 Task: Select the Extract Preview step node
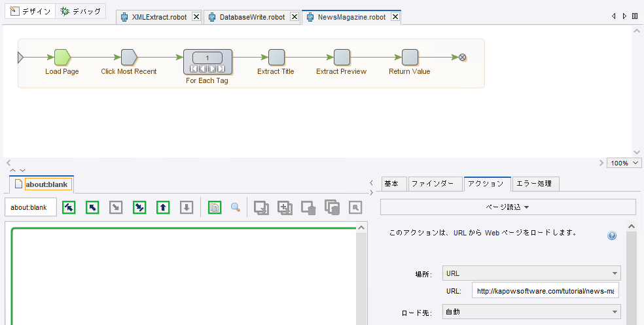coord(342,58)
